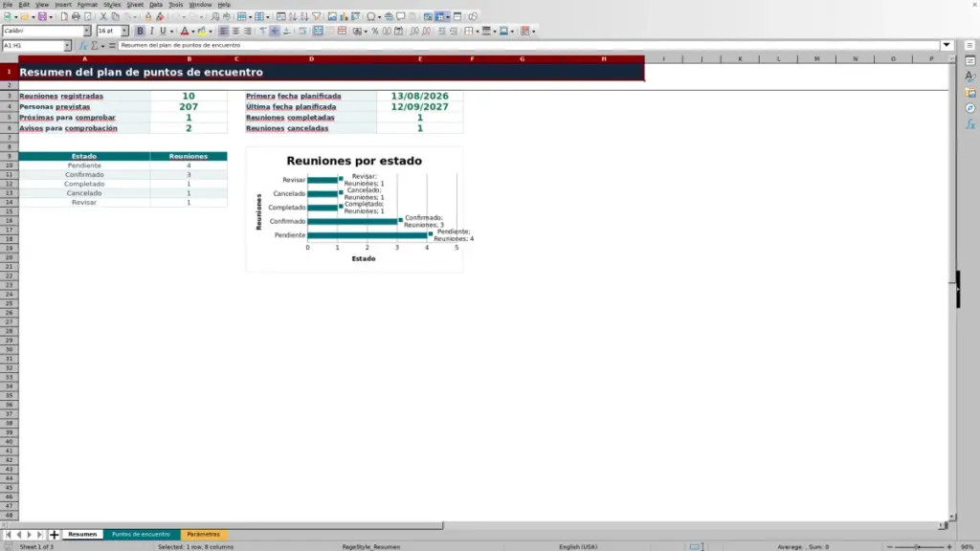Toggle Wrap Text for the cell
The width and height of the screenshot is (980, 551).
point(303,32)
